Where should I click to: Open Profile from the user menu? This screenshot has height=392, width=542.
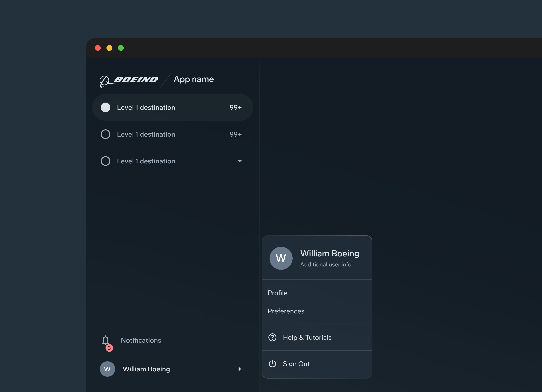pos(277,293)
